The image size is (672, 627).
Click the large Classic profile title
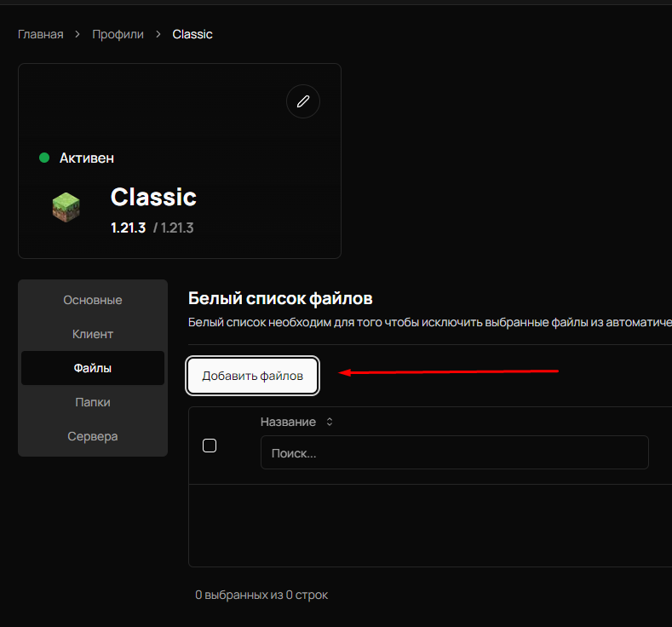point(153,198)
